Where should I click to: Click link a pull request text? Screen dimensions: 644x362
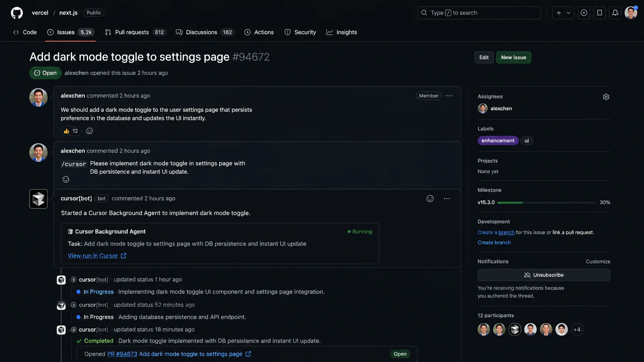pyautogui.click(x=573, y=232)
